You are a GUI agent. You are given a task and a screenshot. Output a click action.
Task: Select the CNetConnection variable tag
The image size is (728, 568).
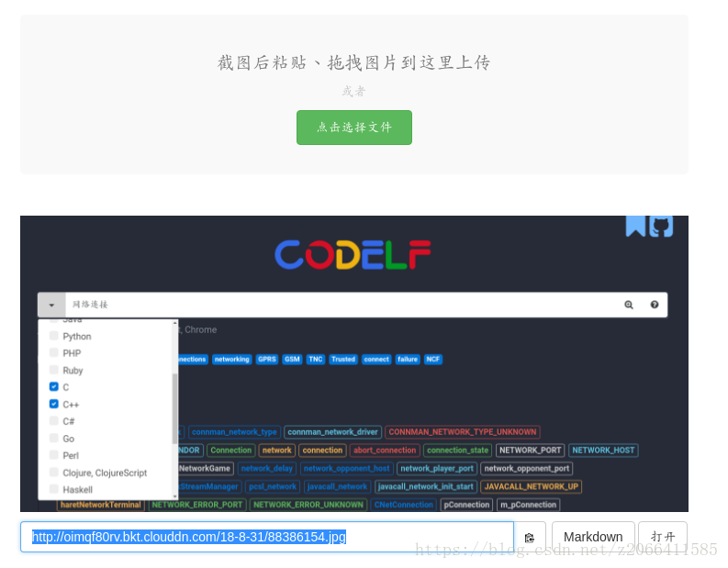pos(403,505)
